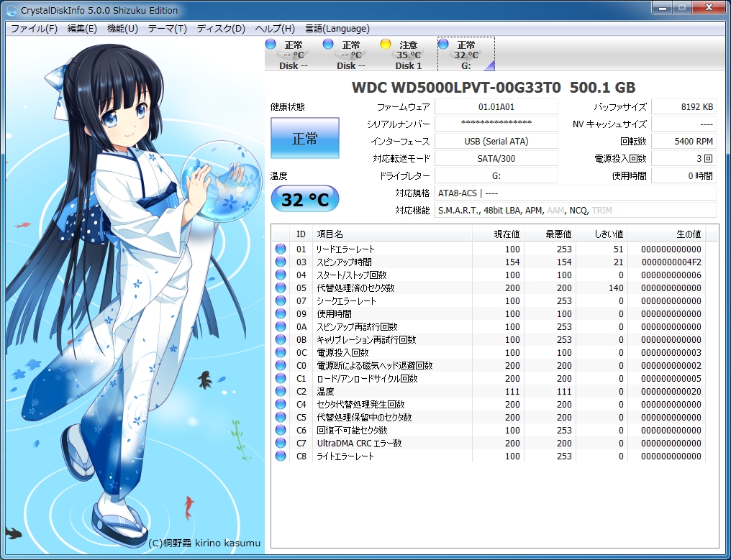The image size is (731, 560).
Task: Open the テーマ(T) menu
Action: click(x=168, y=29)
